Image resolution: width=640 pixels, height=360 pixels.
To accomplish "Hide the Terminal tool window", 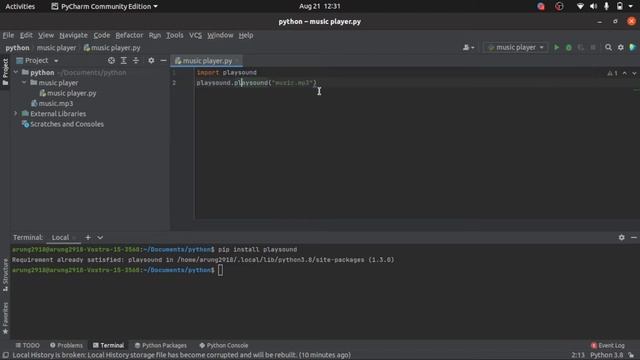I will [x=633, y=237].
